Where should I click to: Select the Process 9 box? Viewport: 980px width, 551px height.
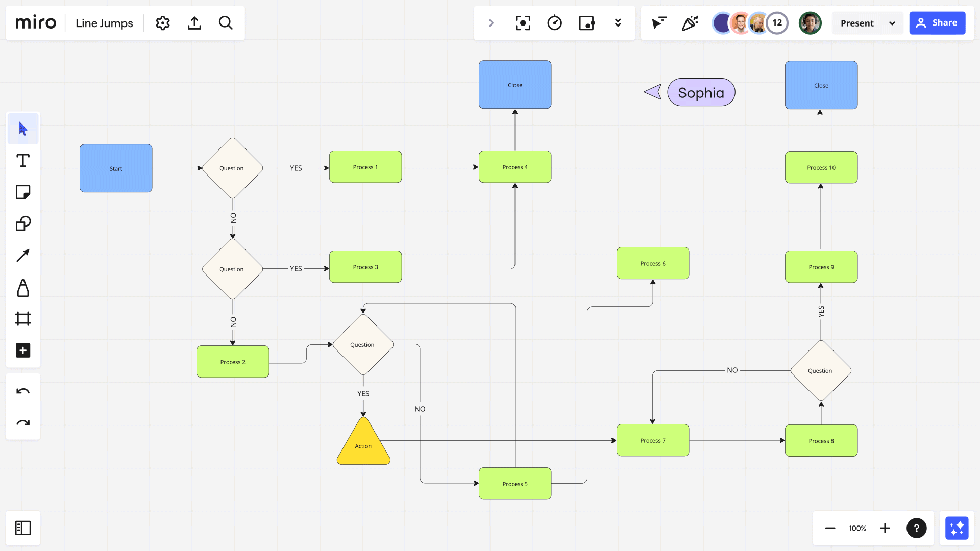pyautogui.click(x=821, y=267)
